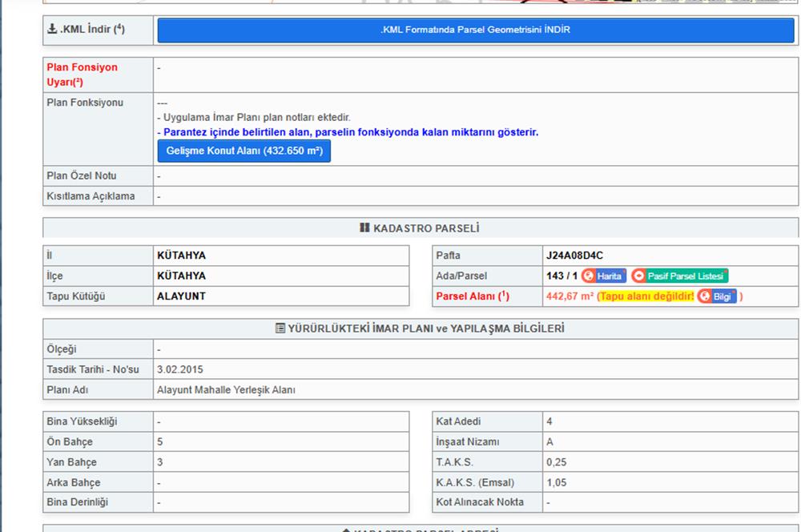Select the Yan Bahçe value 3
Image resolution: width=801 pixels, height=532 pixels.
160,462
